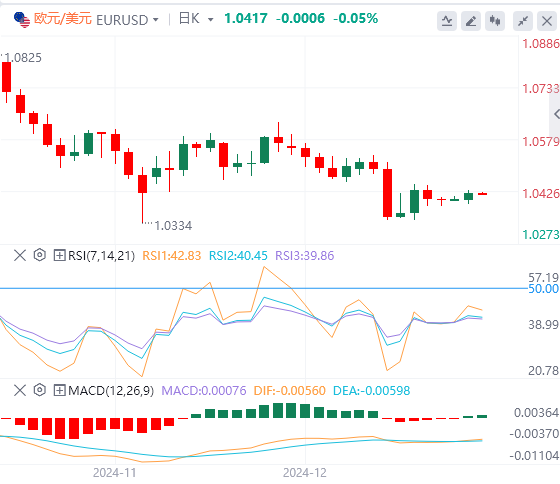Select the pencil drawing tool icon
The width and height of the screenshot is (560, 484).
[471, 21]
